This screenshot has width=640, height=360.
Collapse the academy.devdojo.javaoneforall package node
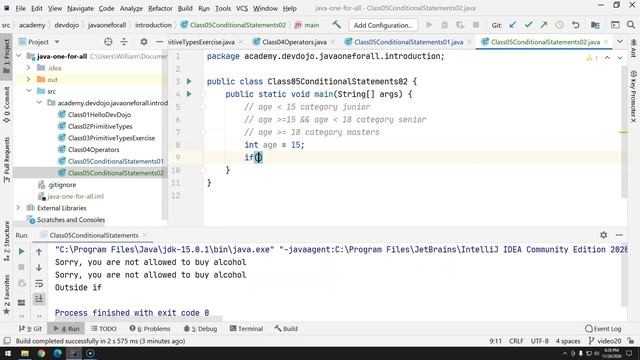tap(39, 102)
